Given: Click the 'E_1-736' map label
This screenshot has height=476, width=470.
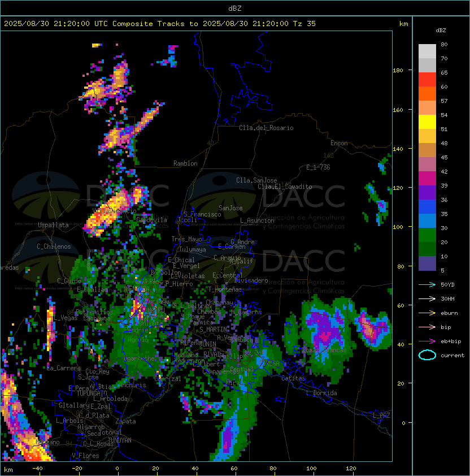Looking at the screenshot, I should click(x=318, y=167).
